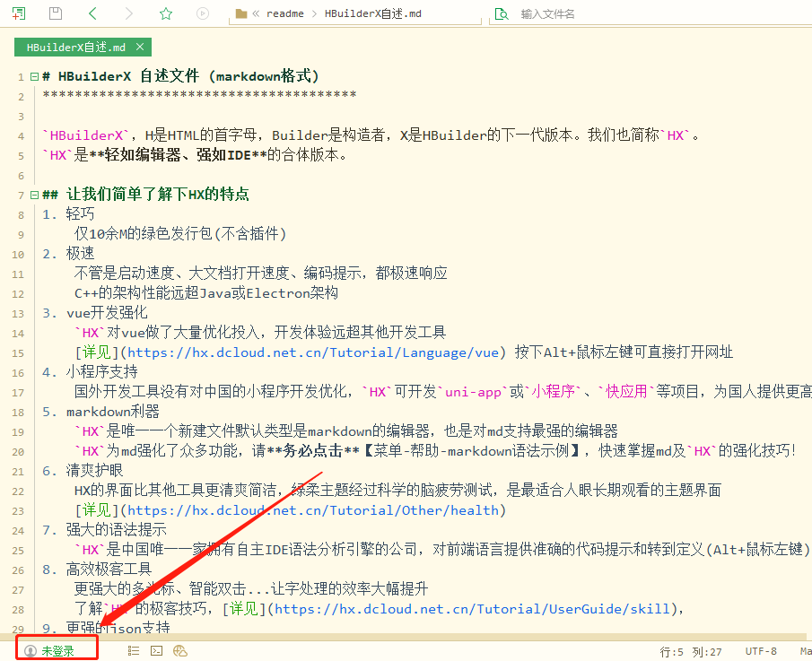Click the text 'C++的架构性能远超Java或Electron架构'

(x=206, y=293)
